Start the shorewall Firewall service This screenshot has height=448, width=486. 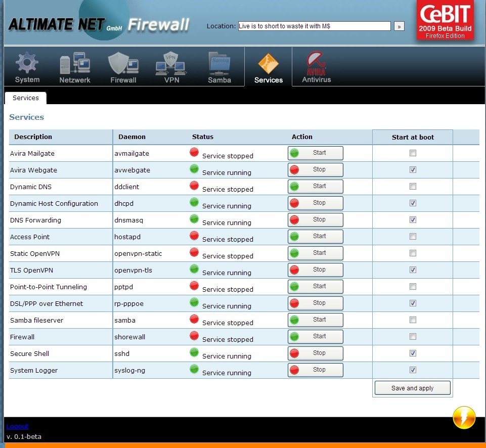tap(315, 337)
